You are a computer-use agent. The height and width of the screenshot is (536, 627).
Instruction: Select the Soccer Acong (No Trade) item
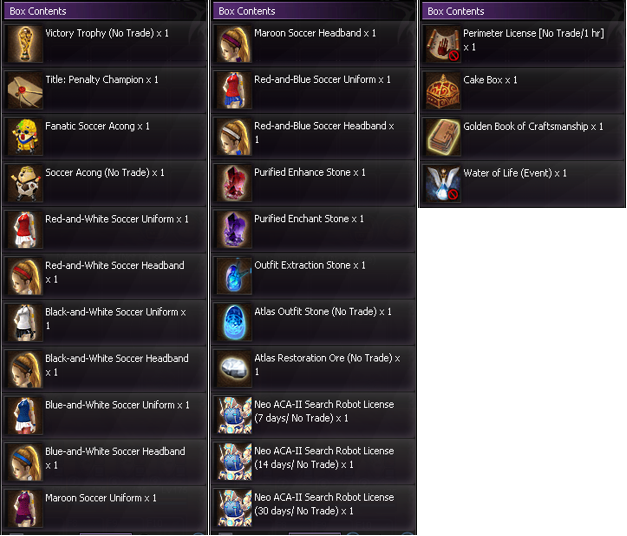point(105,183)
